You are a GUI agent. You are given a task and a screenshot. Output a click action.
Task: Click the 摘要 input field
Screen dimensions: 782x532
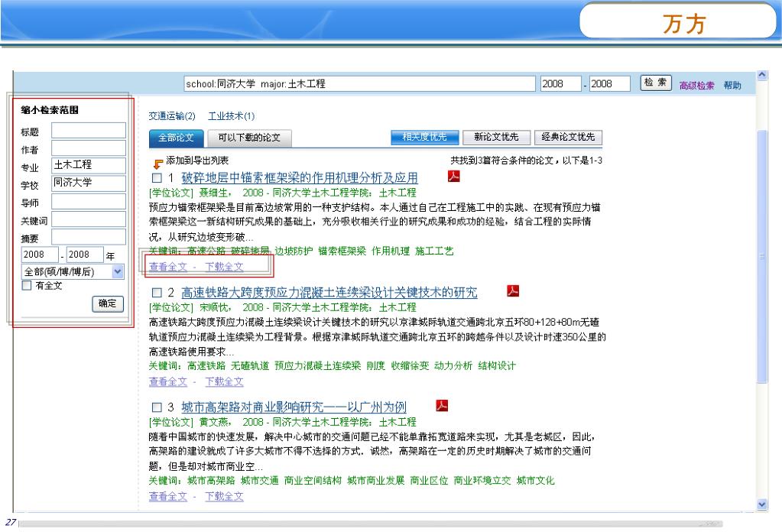(89, 237)
